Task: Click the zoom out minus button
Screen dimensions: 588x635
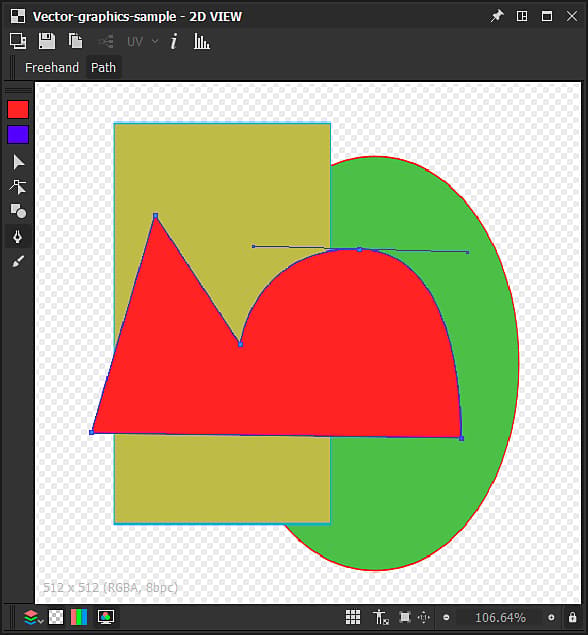Action: 446,618
